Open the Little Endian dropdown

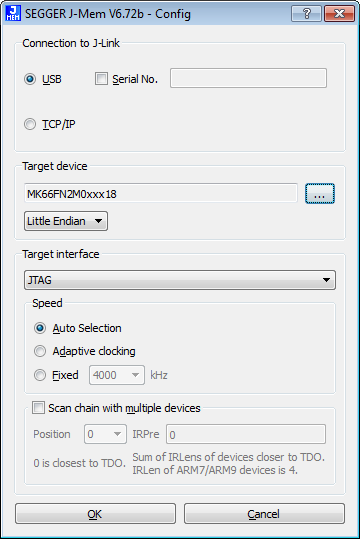[66, 221]
